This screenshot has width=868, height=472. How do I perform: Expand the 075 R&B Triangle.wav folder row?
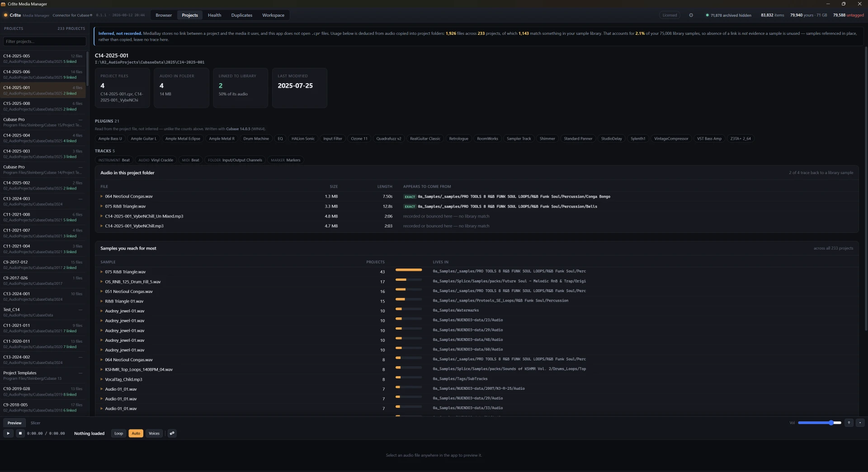(102, 206)
